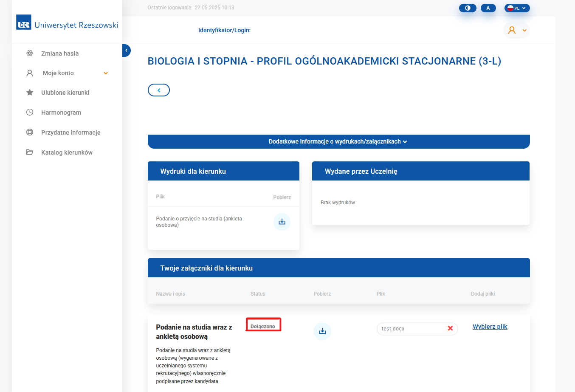
Task: Click the folder icon for Katalog kierunków
Action: (30, 152)
